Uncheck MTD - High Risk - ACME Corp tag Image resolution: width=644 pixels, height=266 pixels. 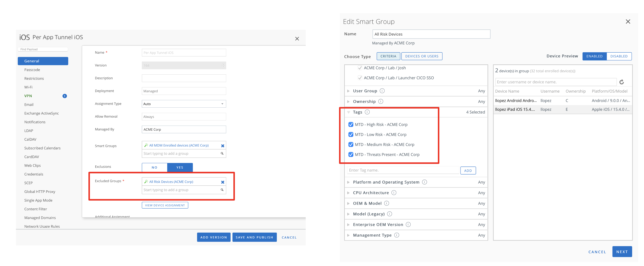[x=351, y=124]
